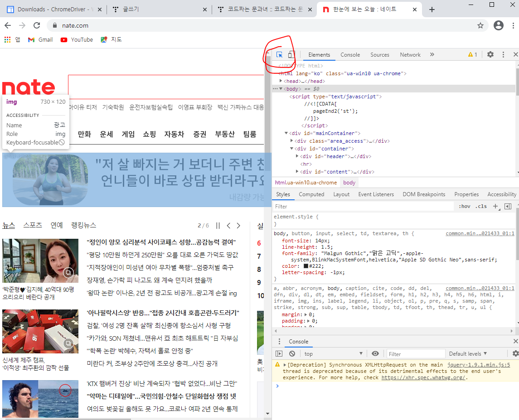The width and height of the screenshot is (519, 420).
Task: Click the nate logo
Action: 29,87
